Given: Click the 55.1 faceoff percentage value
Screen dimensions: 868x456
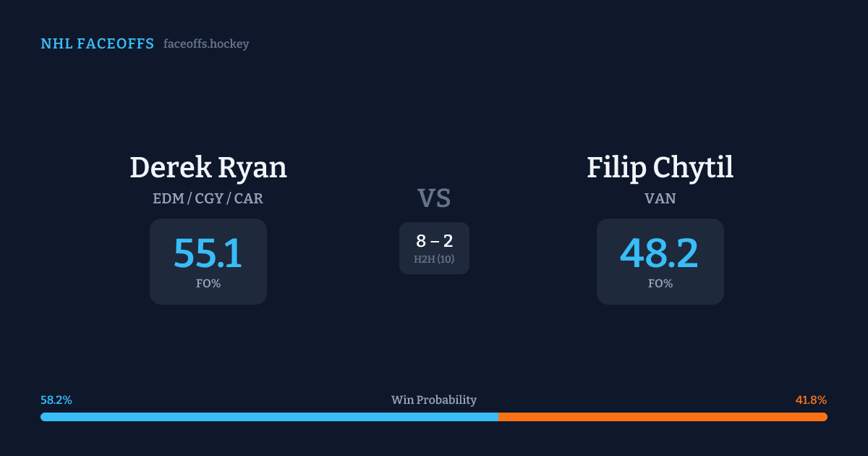Looking at the screenshot, I should 208,253.
